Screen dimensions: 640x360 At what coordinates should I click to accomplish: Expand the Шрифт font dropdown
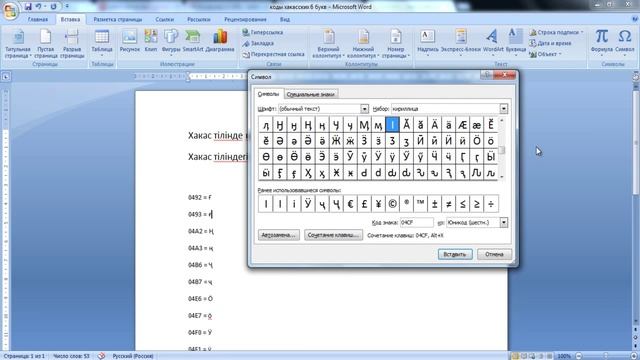(364, 109)
